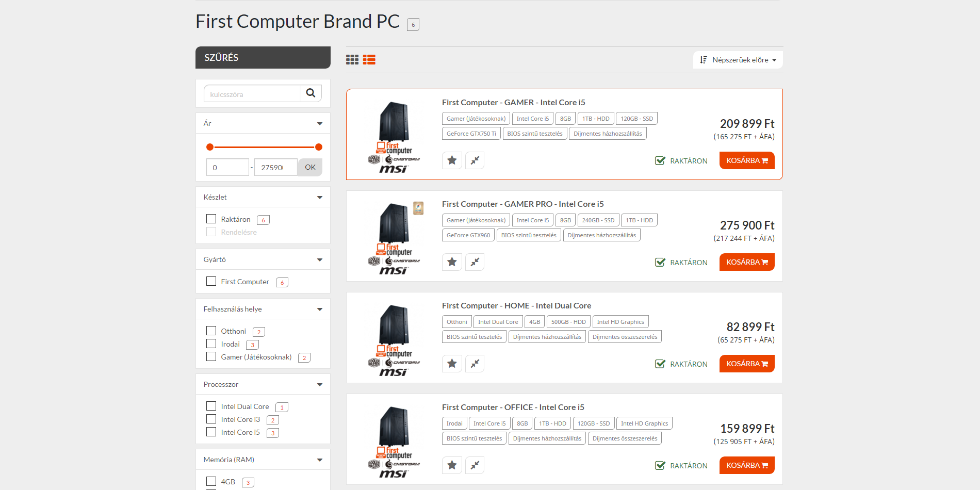Screen dimensions: 980x490
Task: Open First Computer - GAMER - Intel Core i5 title
Action: click(514, 102)
